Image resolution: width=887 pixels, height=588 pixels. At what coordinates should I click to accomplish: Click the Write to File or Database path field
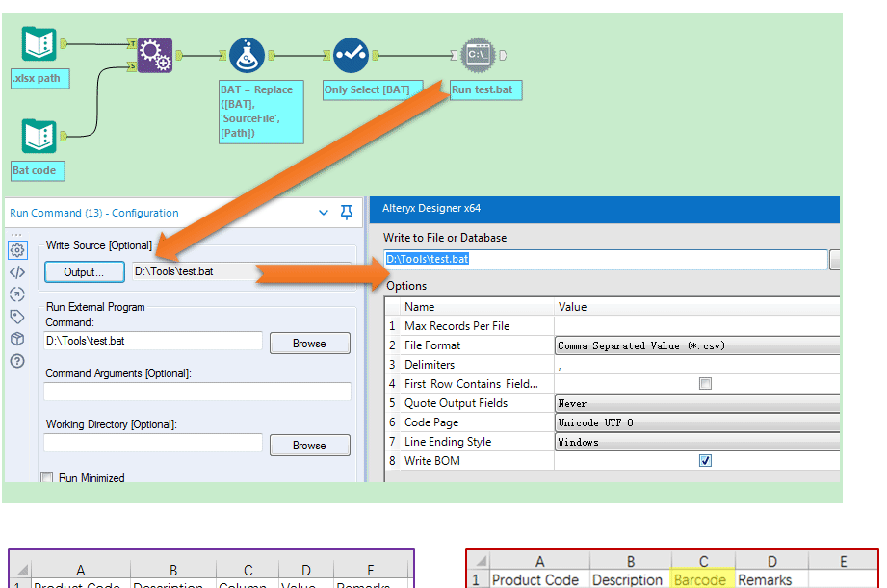[x=605, y=259]
